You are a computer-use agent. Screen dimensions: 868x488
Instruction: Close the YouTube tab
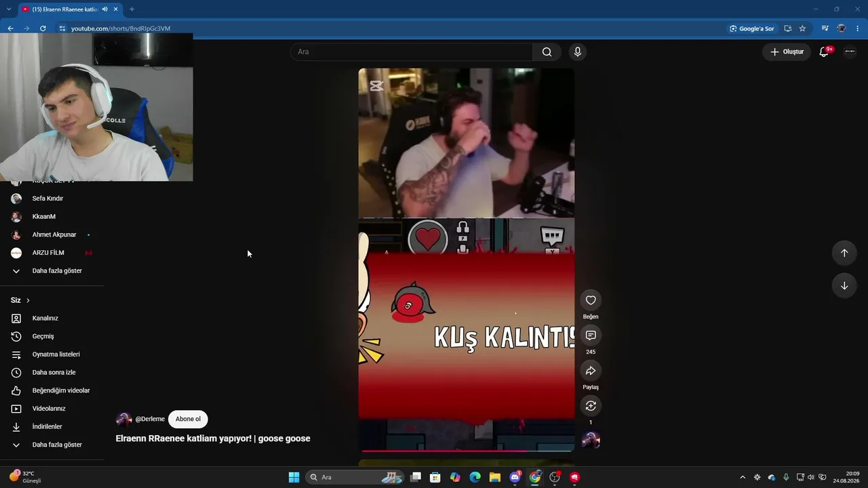click(x=116, y=9)
